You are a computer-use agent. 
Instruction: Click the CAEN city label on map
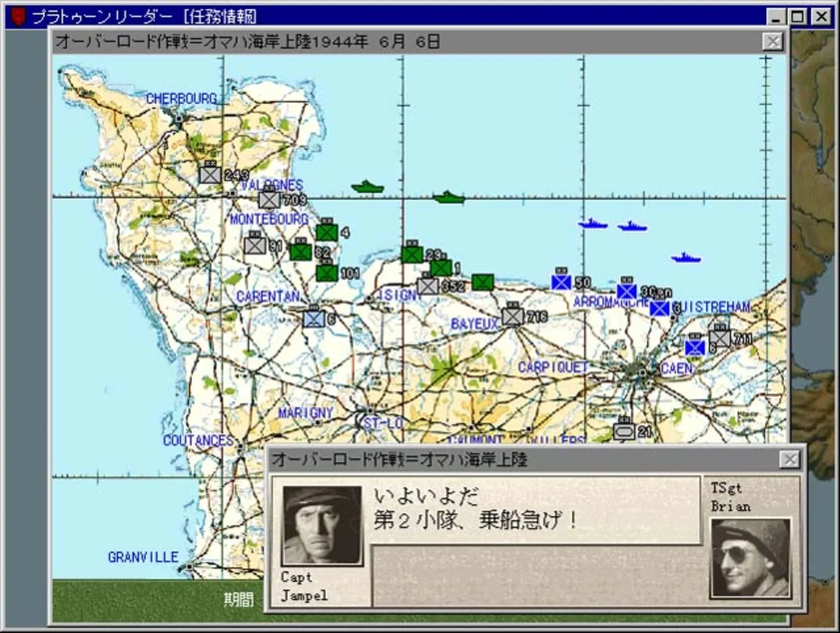click(x=677, y=369)
